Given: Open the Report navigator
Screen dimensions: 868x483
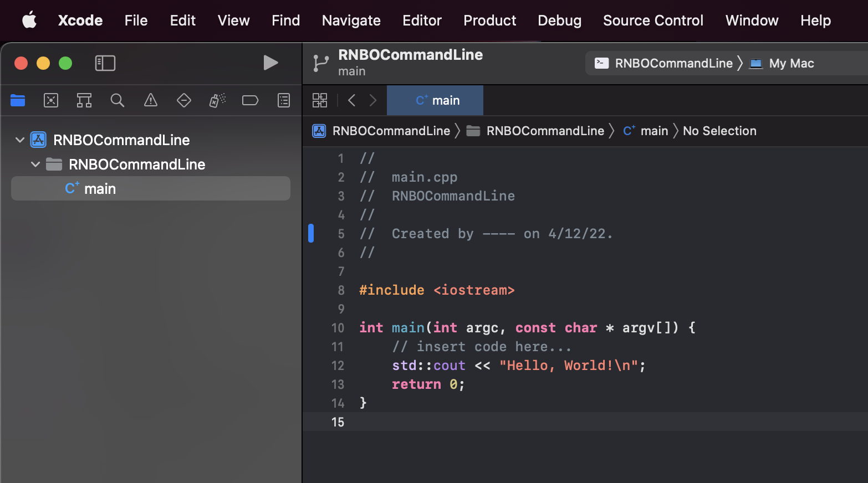Looking at the screenshot, I should tap(283, 100).
